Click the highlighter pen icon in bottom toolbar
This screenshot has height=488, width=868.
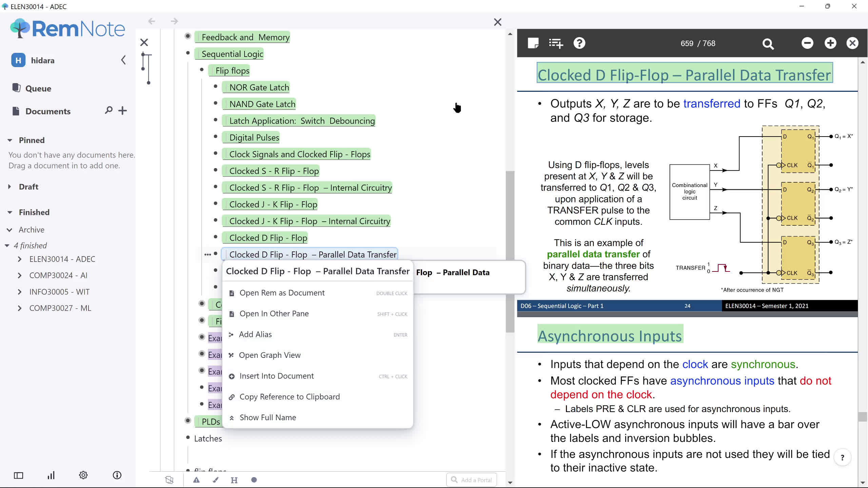216,480
